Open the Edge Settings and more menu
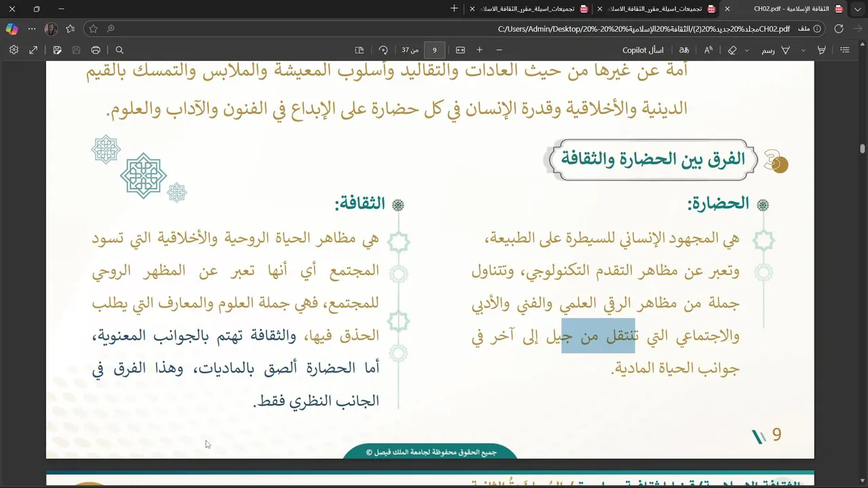Screen dimensions: 868x488 tap(32, 28)
